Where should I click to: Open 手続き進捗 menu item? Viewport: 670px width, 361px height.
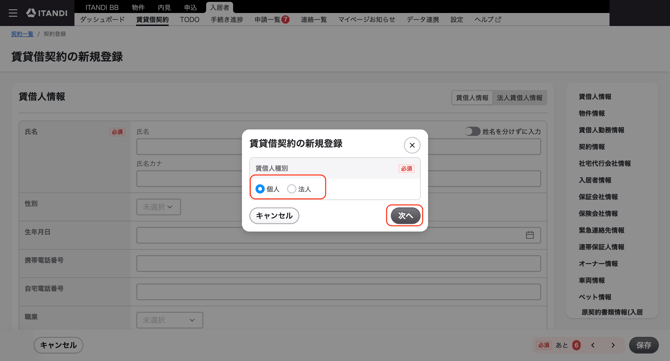pos(227,20)
